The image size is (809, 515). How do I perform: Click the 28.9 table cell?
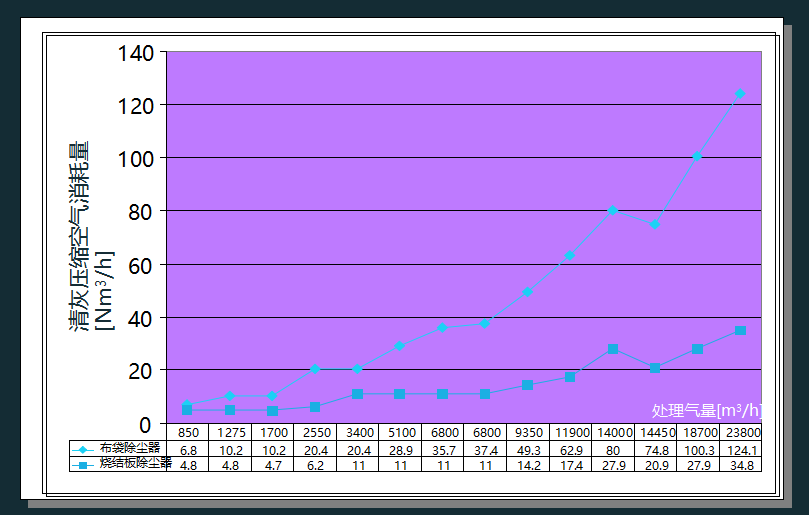[401, 450]
